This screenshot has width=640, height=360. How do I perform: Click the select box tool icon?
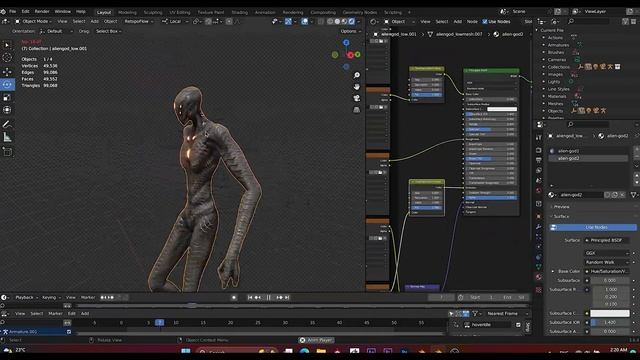(x=7, y=45)
